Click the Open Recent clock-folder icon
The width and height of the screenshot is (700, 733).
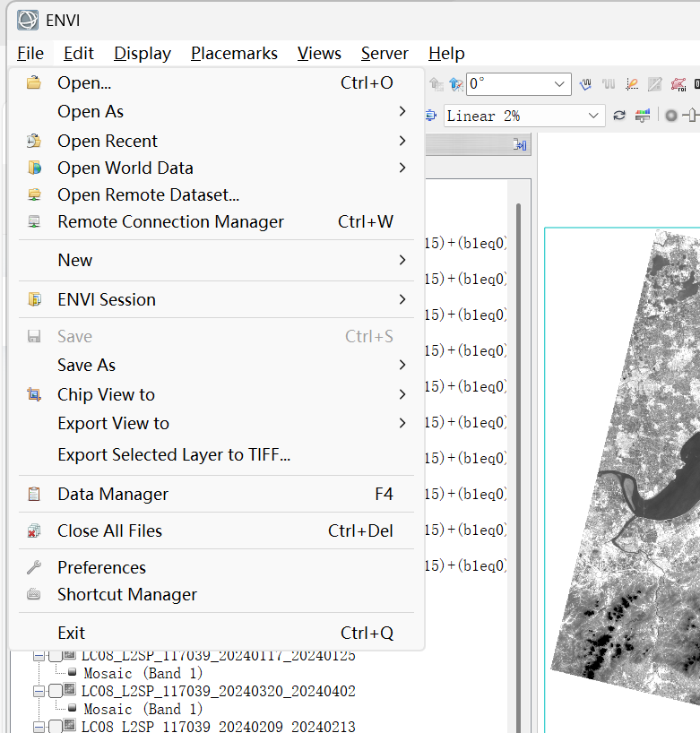coord(34,141)
